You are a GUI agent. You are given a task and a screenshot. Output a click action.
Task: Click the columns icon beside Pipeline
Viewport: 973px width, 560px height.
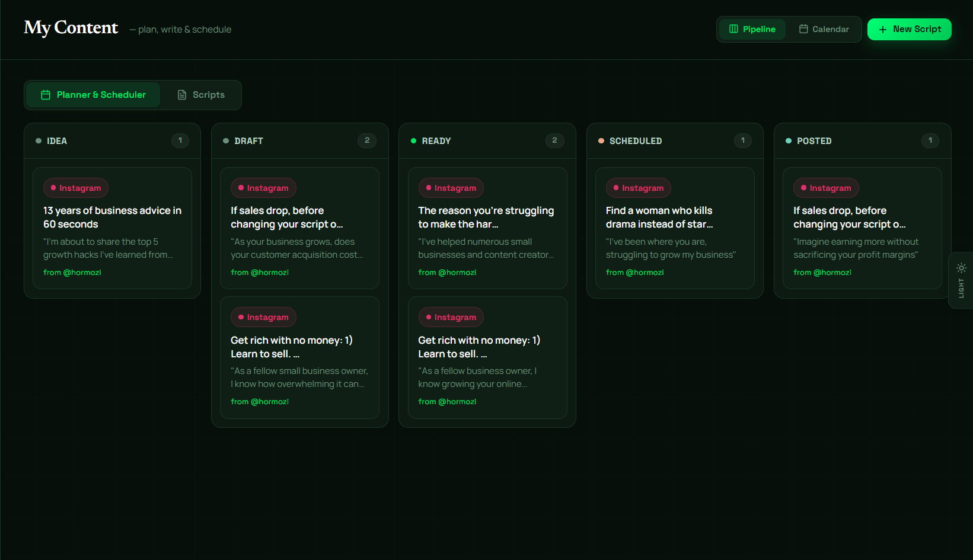click(733, 29)
